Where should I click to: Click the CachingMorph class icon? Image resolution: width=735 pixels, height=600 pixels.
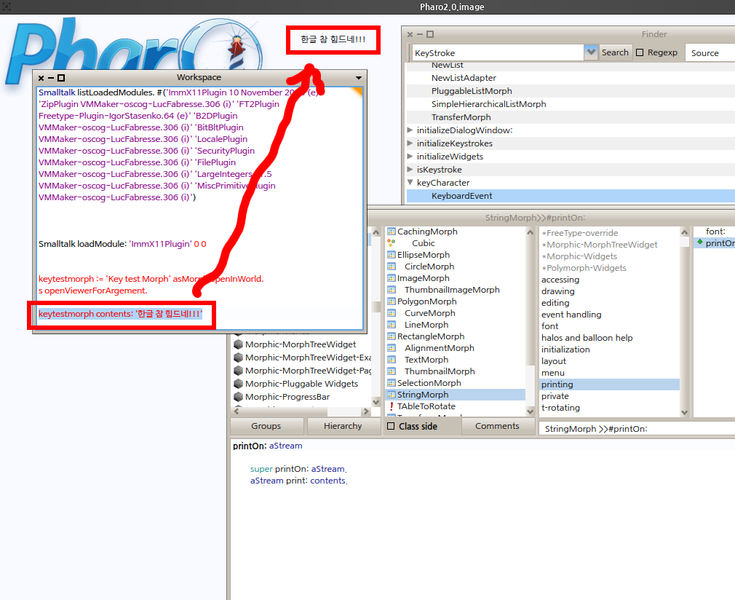(x=391, y=232)
